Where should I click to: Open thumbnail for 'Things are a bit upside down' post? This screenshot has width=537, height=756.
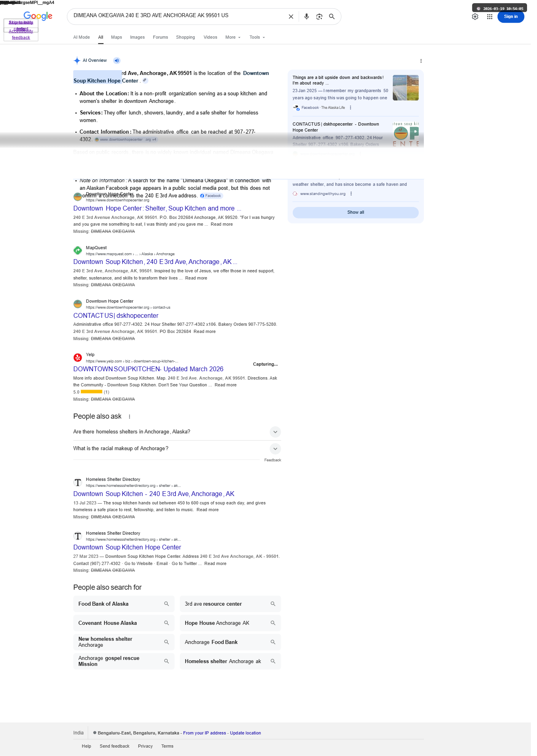pyautogui.click(x=406, y=88)
